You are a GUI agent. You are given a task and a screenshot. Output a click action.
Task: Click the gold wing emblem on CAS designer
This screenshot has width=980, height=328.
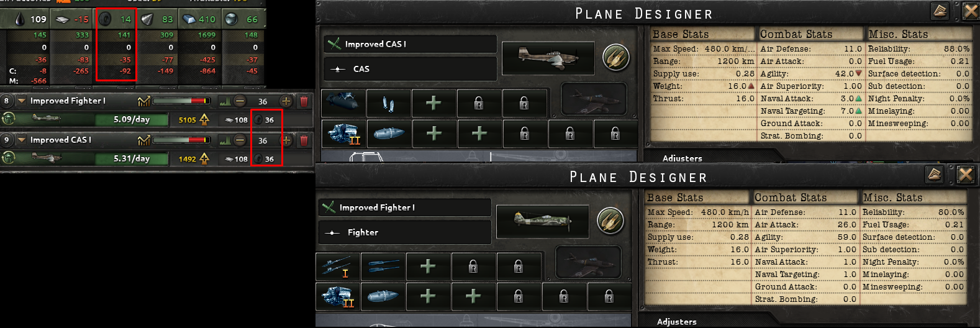pyautogui.click(x=616, y=58)
